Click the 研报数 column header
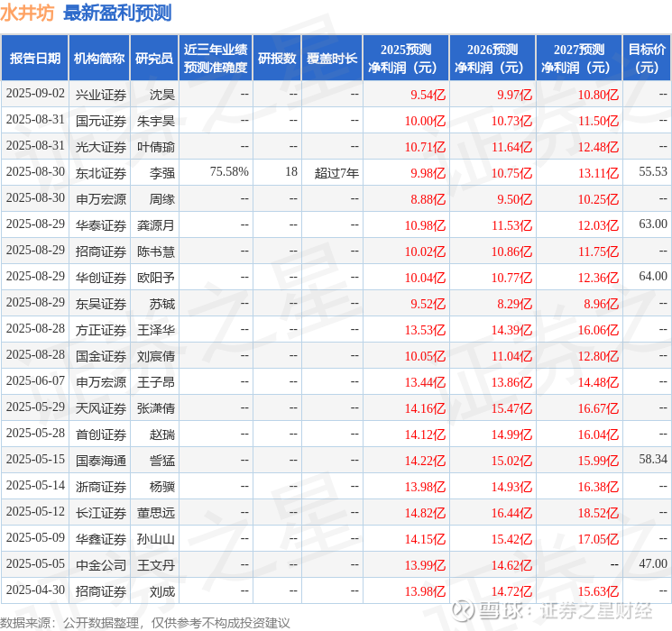The height and width of the screenshot is (631, 672). [277, 59]
